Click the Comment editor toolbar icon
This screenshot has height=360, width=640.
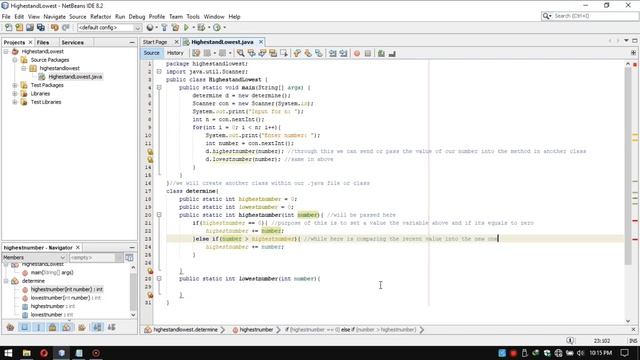pyautogui.click(x=381, y=53)
